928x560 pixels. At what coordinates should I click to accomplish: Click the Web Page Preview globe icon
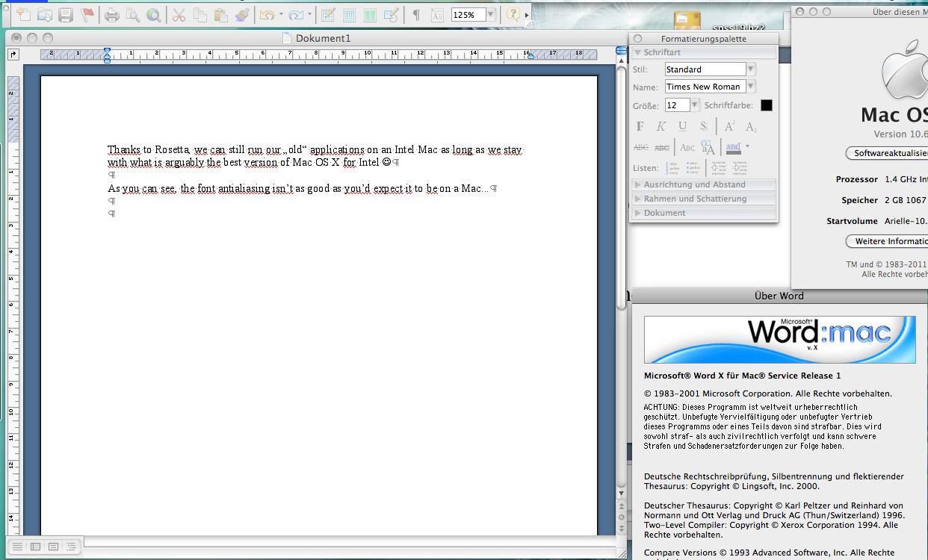coord(154,14)
